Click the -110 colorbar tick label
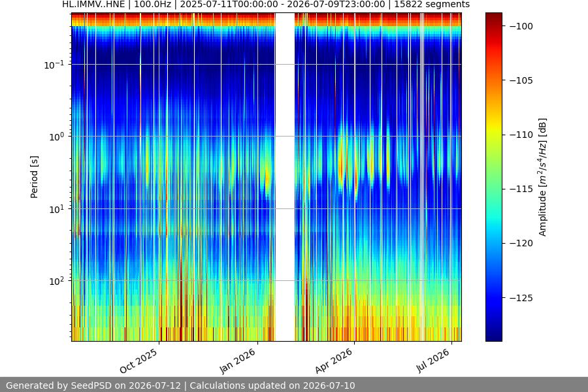Screen dimensions: 588x392 coord(521,135)
